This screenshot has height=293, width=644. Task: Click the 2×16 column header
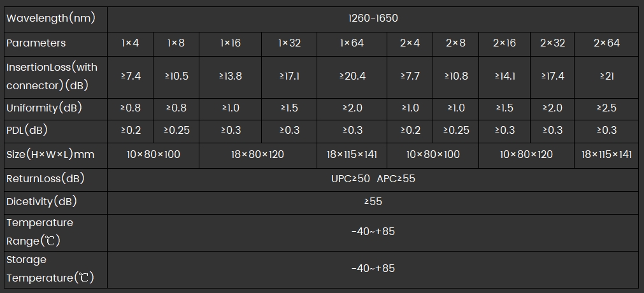pos(504,44)
